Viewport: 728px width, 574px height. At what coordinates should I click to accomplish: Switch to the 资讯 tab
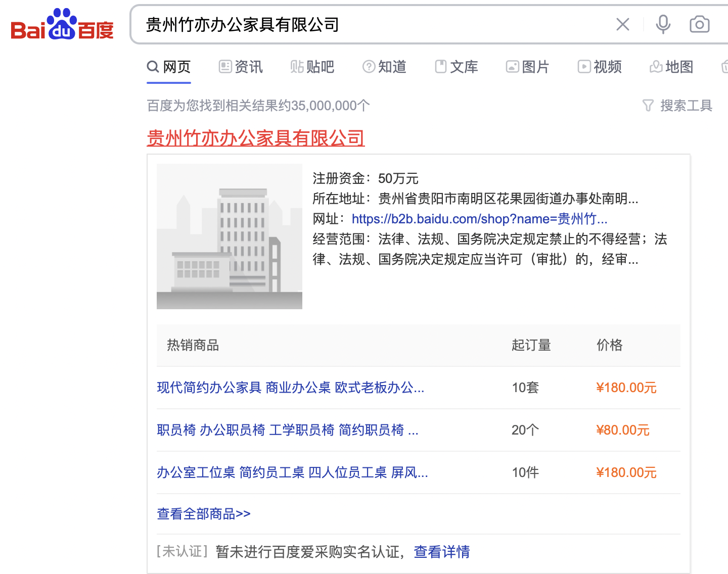pos(241,67)
